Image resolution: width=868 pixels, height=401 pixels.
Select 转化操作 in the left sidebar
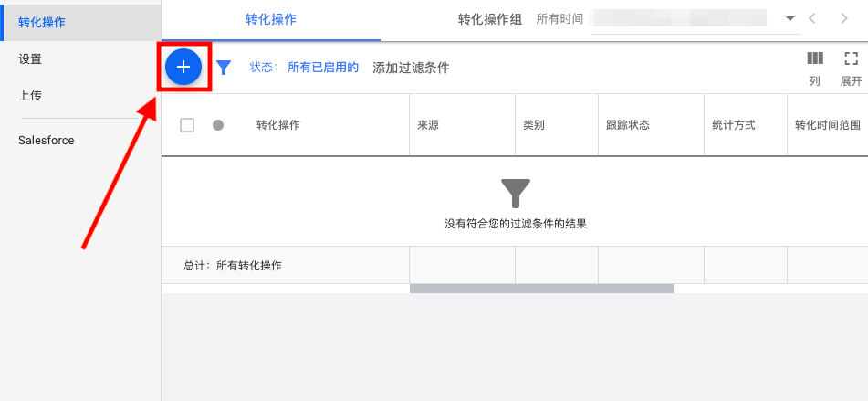click(x=81, y=22)
